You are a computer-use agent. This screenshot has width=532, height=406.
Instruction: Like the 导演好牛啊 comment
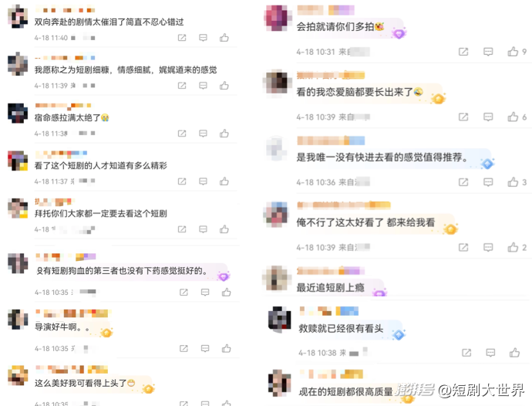click(x=227, y=348)
